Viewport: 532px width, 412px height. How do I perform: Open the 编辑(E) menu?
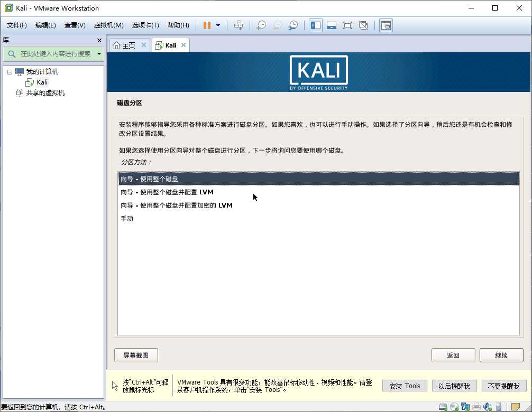45,25
